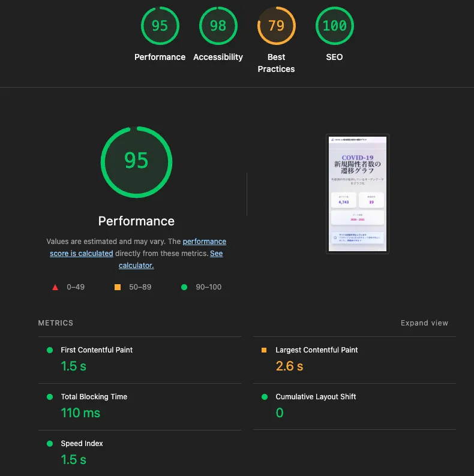This screenshot has height=476, width=474.
Task: Open the COVID-19 page screenshot thumbnail
Action: click(x=358, y=194)
